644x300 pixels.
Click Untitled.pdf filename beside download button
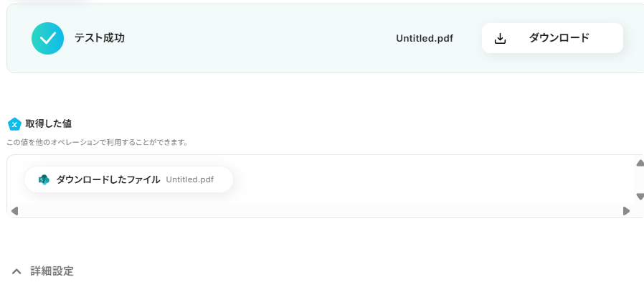[425, 38]
